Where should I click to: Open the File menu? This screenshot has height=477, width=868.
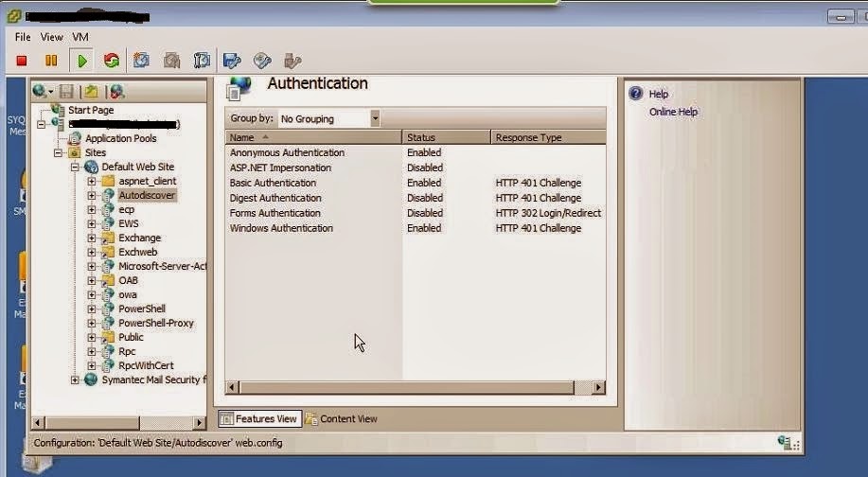[x=23, y=37]
